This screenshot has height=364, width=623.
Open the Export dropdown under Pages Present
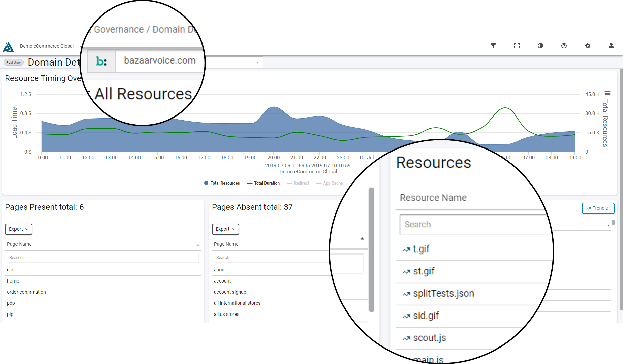(19, 229)
